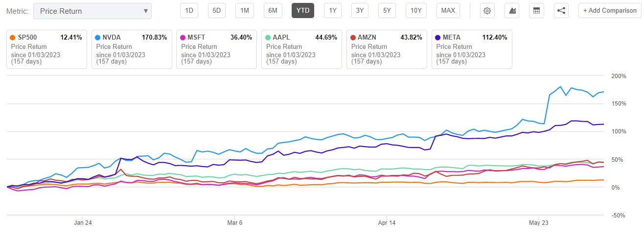Show the 3Y time range
Image resolution: width=644 pixels, height=238 pixels.
point(360,11)
